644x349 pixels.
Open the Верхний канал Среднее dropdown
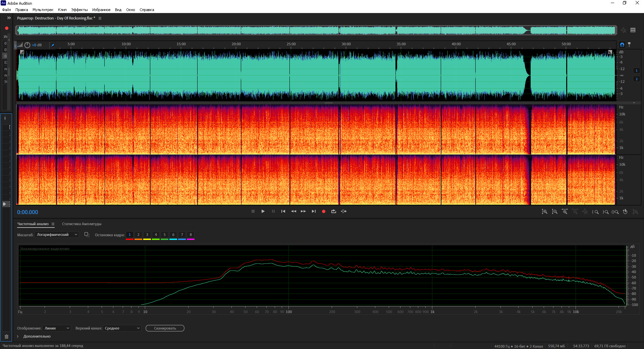click(x=122, y=328)
